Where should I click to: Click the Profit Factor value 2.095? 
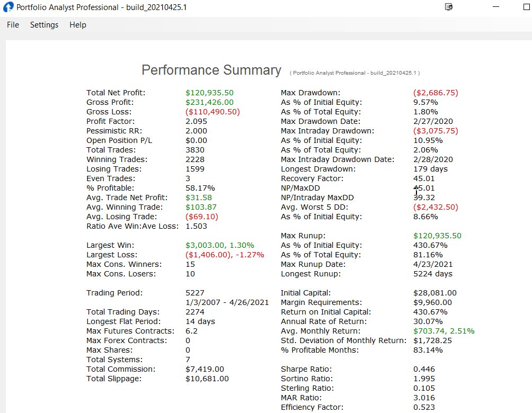tap(196, 121)
